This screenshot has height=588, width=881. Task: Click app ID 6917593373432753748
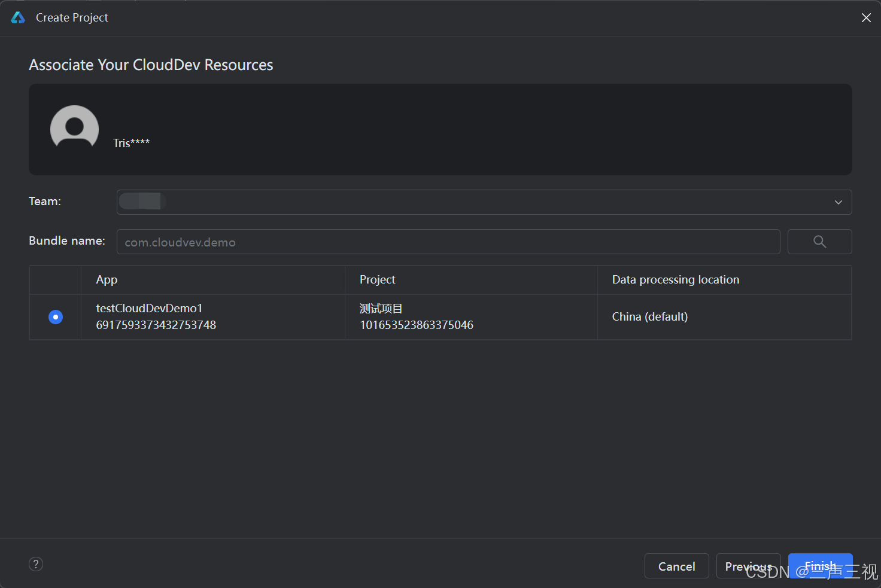click(156, 325)
